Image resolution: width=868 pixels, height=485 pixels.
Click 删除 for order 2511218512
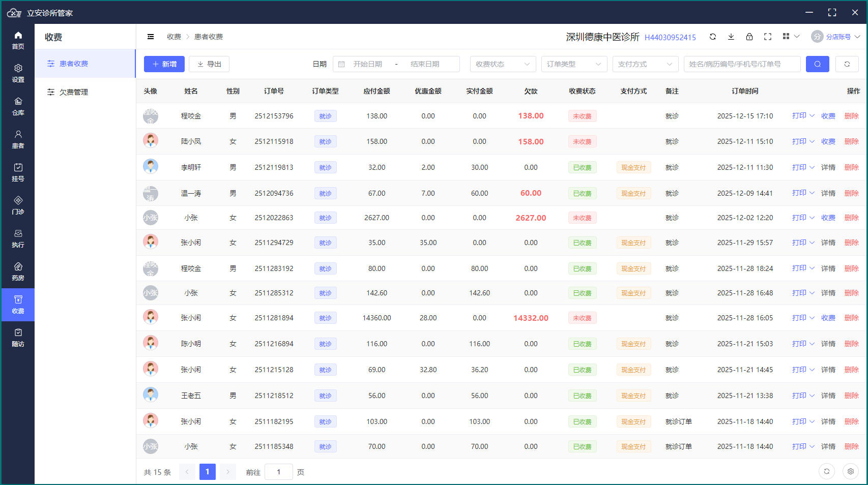pyautogui.click(x=852, y=396)
